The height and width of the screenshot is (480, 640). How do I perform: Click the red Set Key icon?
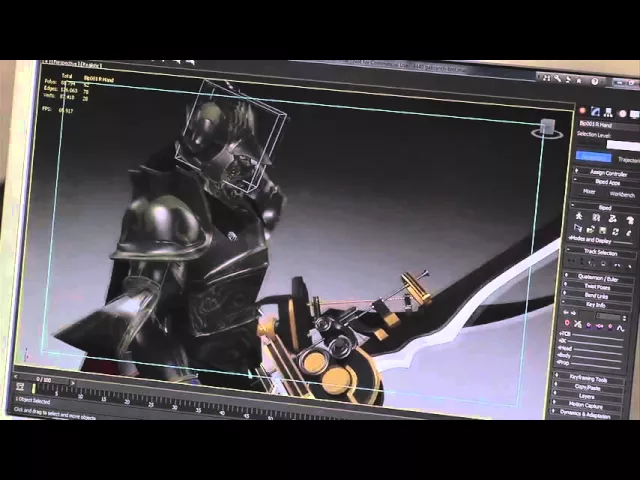pos(567,323)
